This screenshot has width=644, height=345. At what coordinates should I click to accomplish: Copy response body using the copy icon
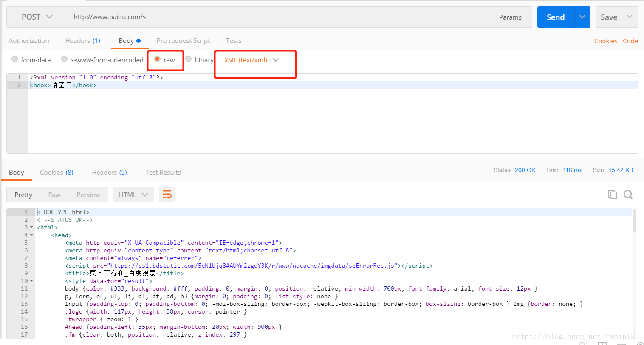pyautogui.click(x=612, y=195)
